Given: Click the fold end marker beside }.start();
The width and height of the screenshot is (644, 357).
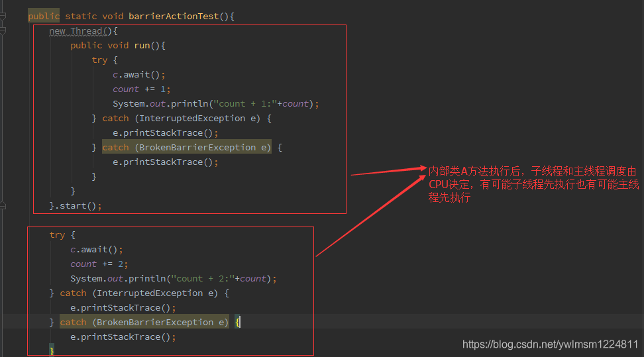Looking at the screenshot, I should coord(3,206).
